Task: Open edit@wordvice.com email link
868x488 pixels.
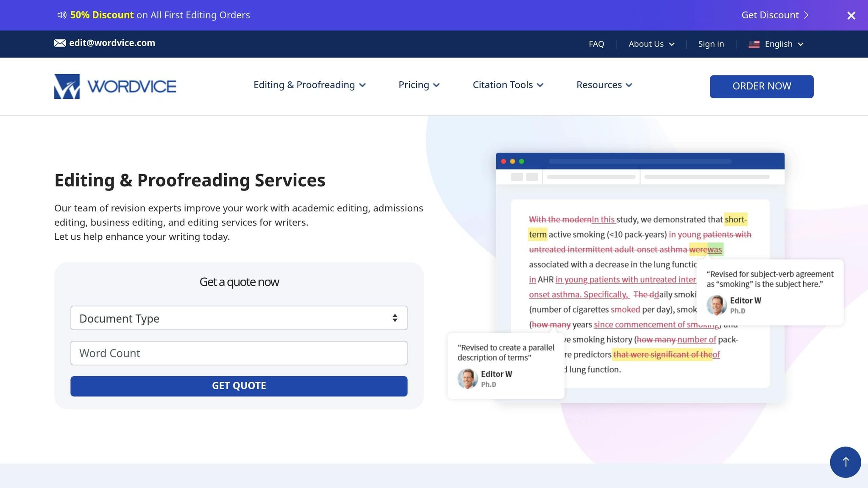Action: pos(112,43)
